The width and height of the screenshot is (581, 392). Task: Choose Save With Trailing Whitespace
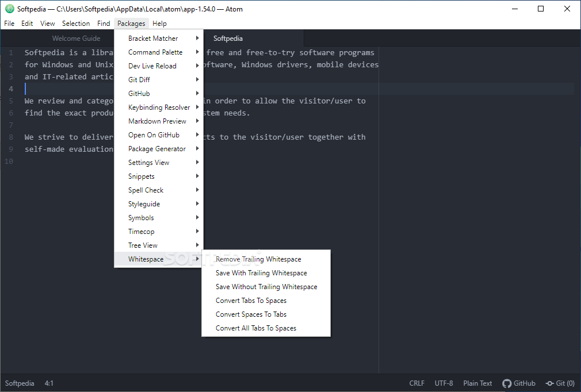point(266,273)
